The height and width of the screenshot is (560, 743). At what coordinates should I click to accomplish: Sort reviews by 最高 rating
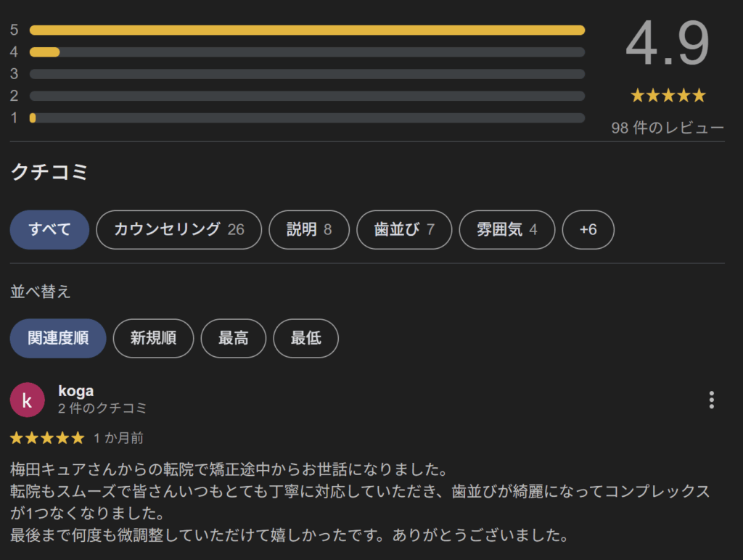click(x=233, y=338)
